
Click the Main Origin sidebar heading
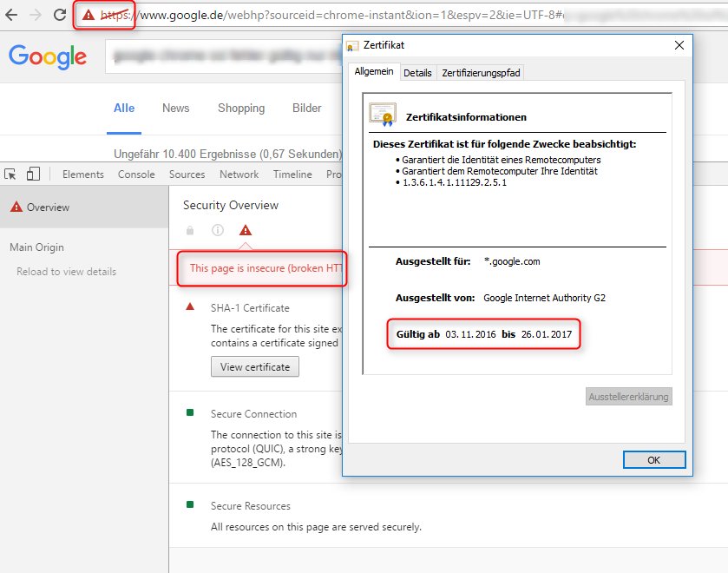[x=36, y=247]
